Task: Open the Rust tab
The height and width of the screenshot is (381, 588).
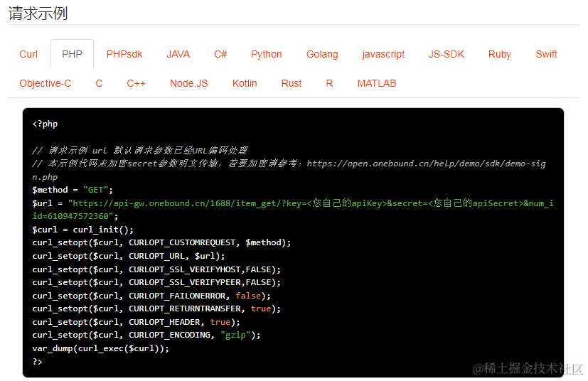Action: pos(292,83)
